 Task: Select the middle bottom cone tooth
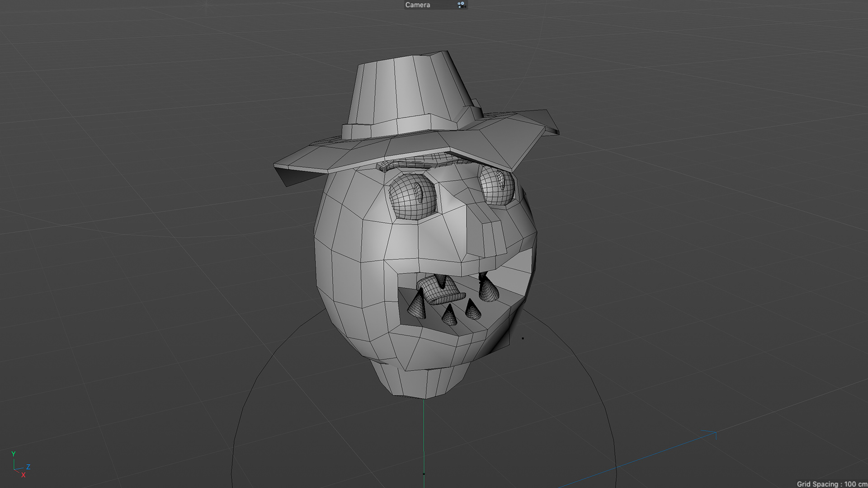(x=449, y=315)
